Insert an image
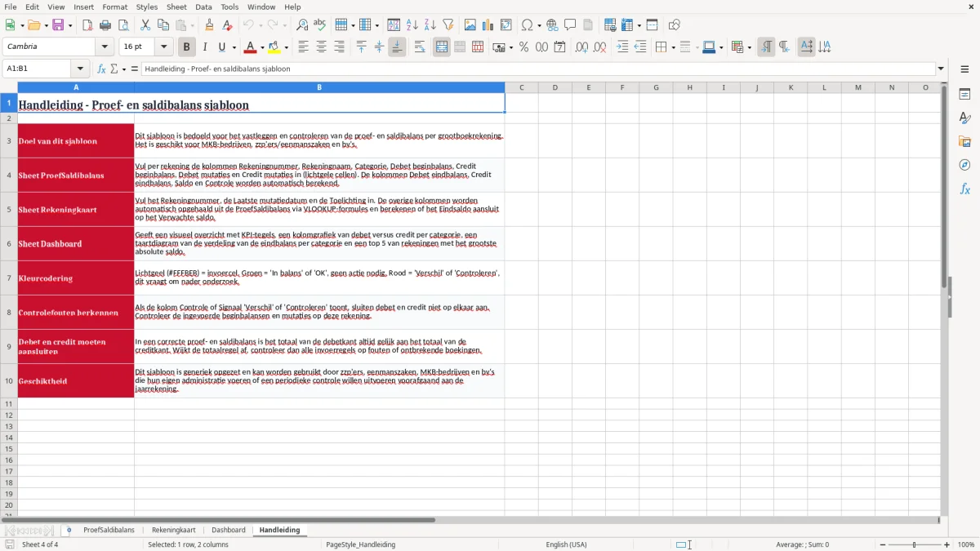 (470, 25)
